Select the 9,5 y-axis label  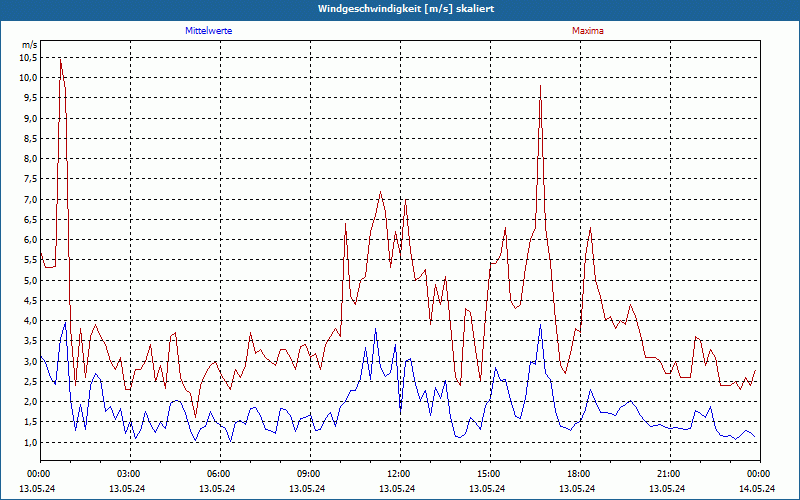(x=31, y=98)
